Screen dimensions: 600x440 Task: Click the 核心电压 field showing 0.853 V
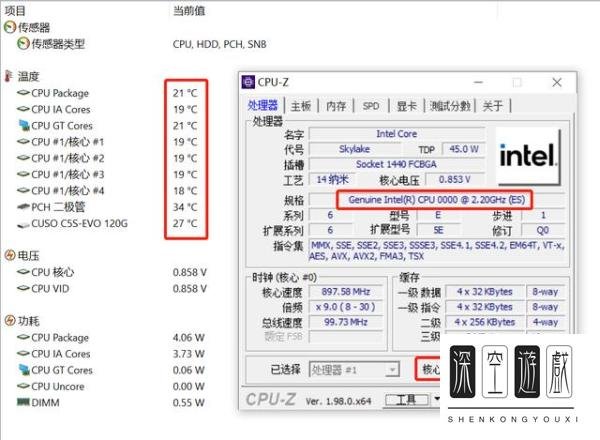(x=455, y=179)
